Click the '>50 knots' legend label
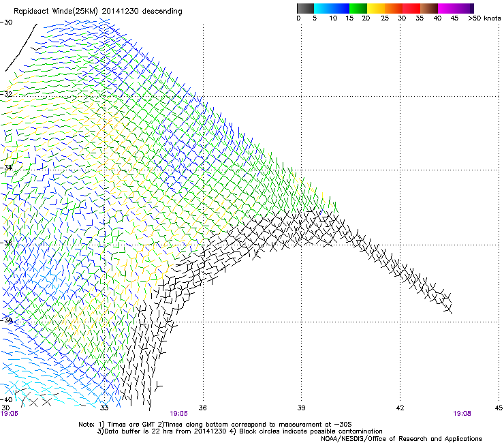Viewport: 504px width, 443px height. click(x=484, y=18)
